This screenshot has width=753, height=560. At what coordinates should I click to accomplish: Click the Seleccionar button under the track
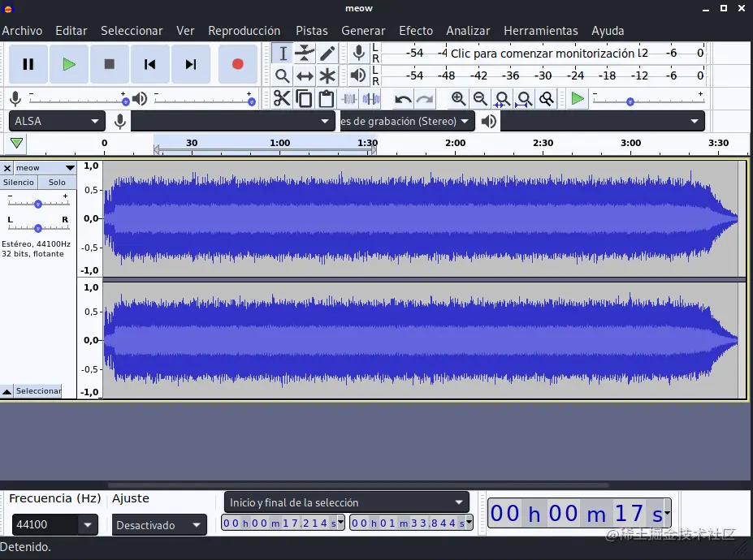click(x=38, y=391)
